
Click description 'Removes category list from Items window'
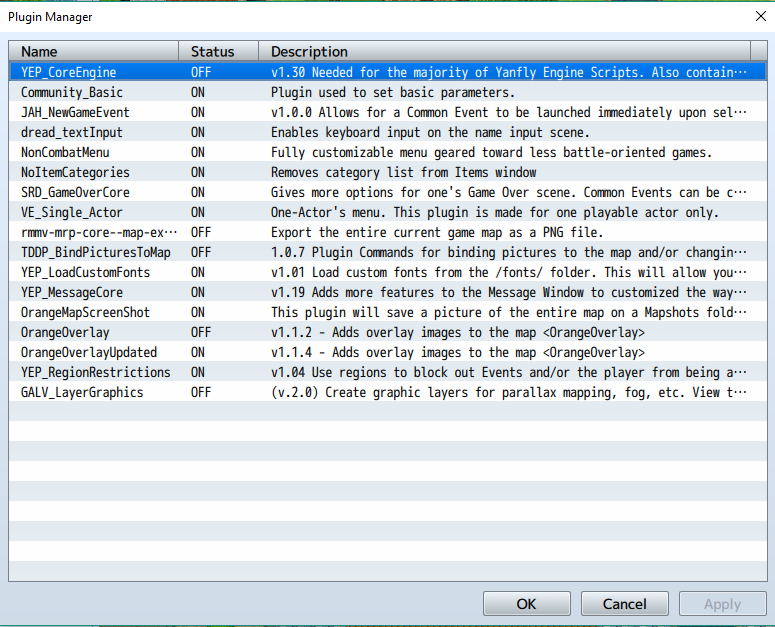pos(403,172)
